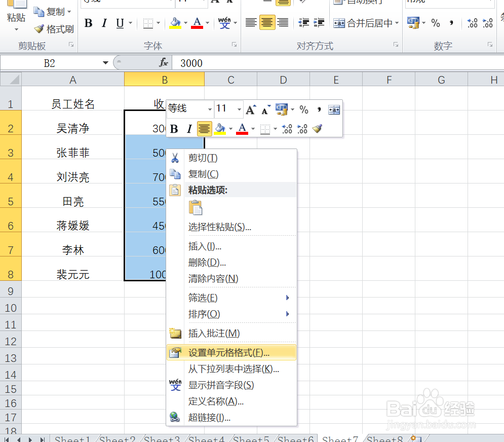This screenshot has height=442, width=504.
Task: Click the Percent Style icon on mini toolbar
Action: [x=304, y=109]
